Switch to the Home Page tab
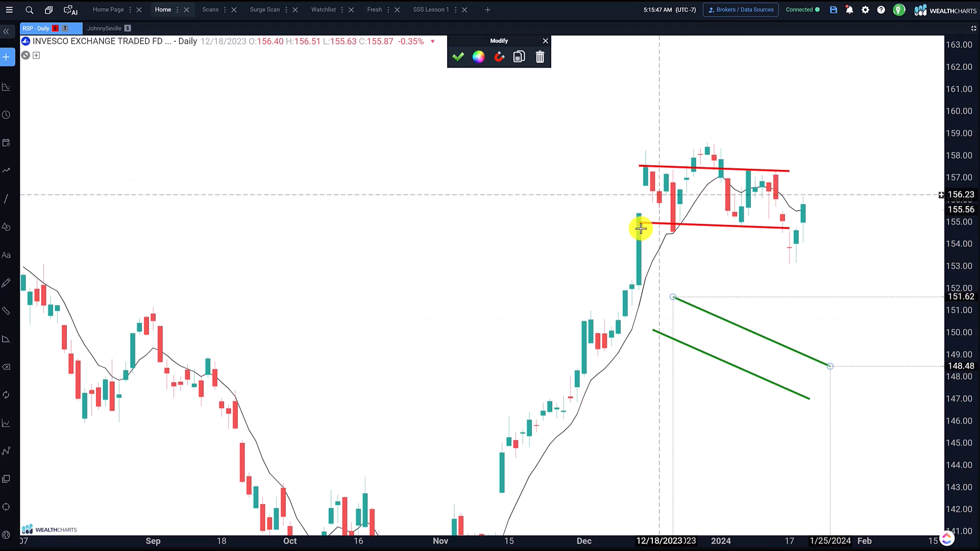The width and height of the screenshot is (980, 551). coord(108,10)
